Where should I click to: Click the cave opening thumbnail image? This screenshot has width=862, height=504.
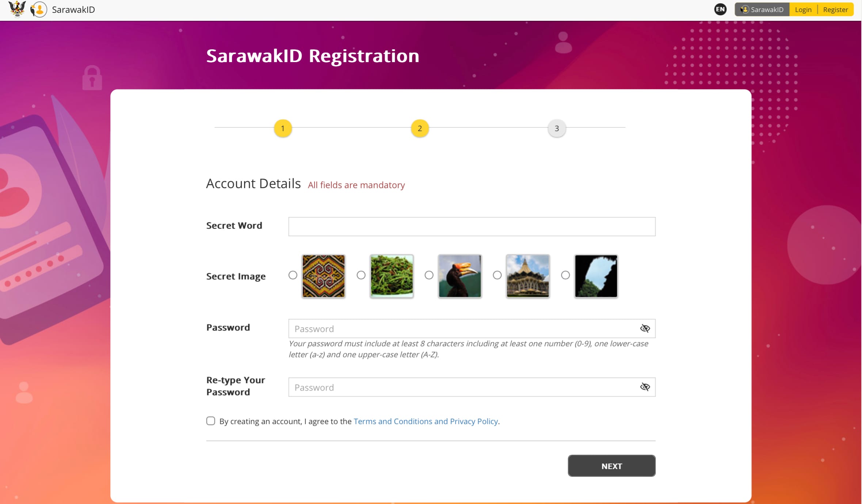tap(596, 276)
